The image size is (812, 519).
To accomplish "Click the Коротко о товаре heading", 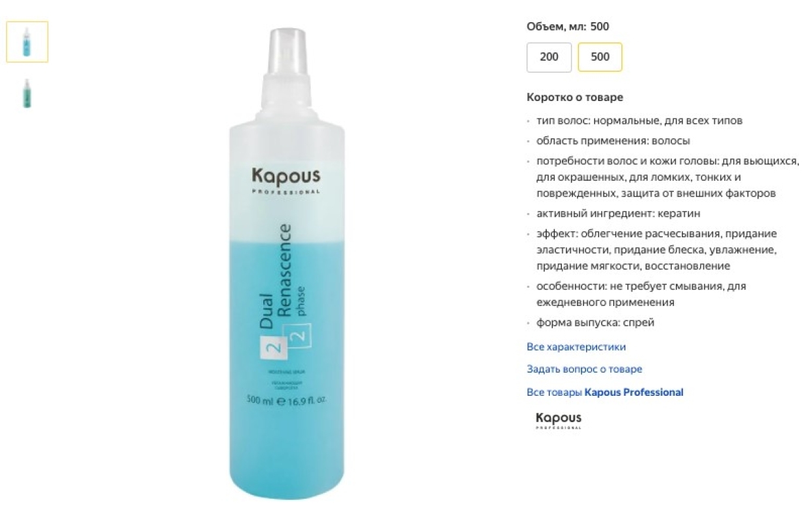I will pyautogui.click(x=575, y=97).
